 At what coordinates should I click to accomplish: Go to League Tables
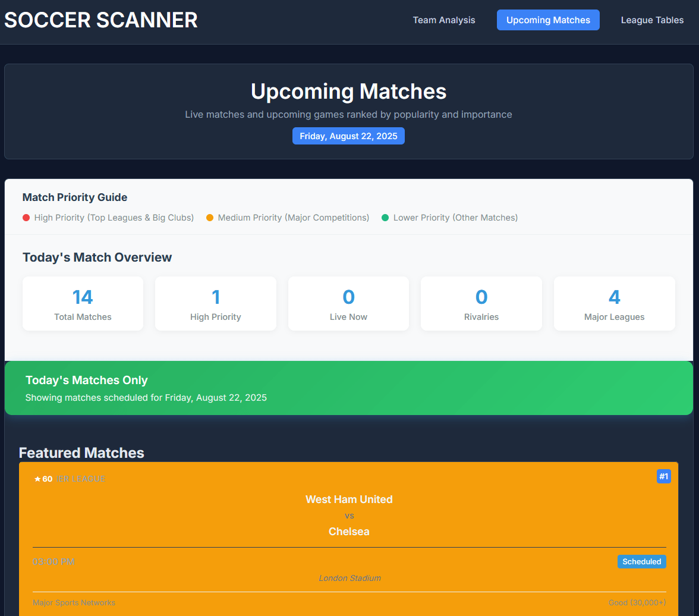coord(652,20)
